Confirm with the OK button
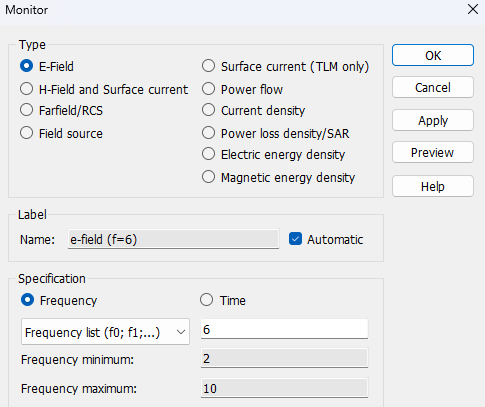The image size is (485, 407). [x=433, y=55]
